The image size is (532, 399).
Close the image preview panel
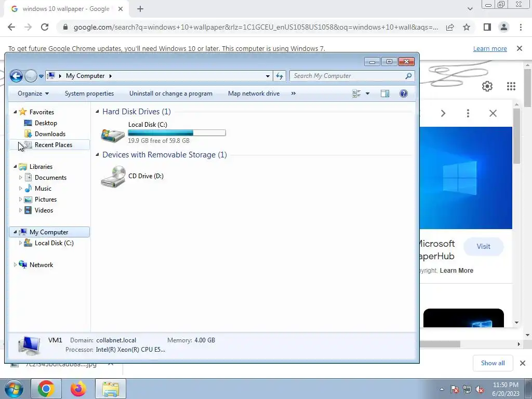[493, 113]
